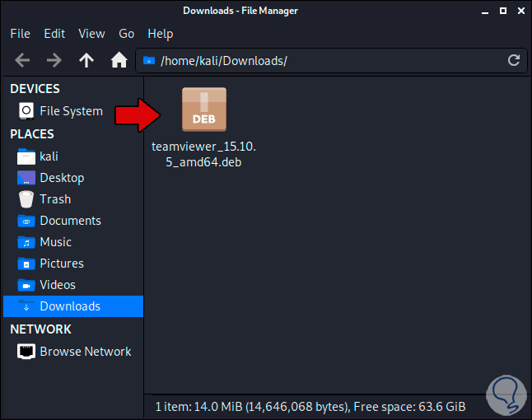Navigate to parent folder with up arrow

tap(86, 61)
